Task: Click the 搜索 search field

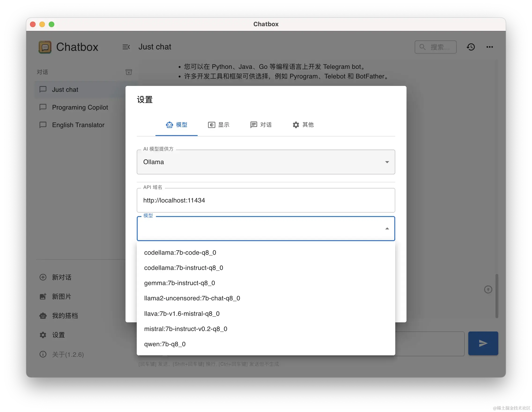Action: (x=436, y=47)
